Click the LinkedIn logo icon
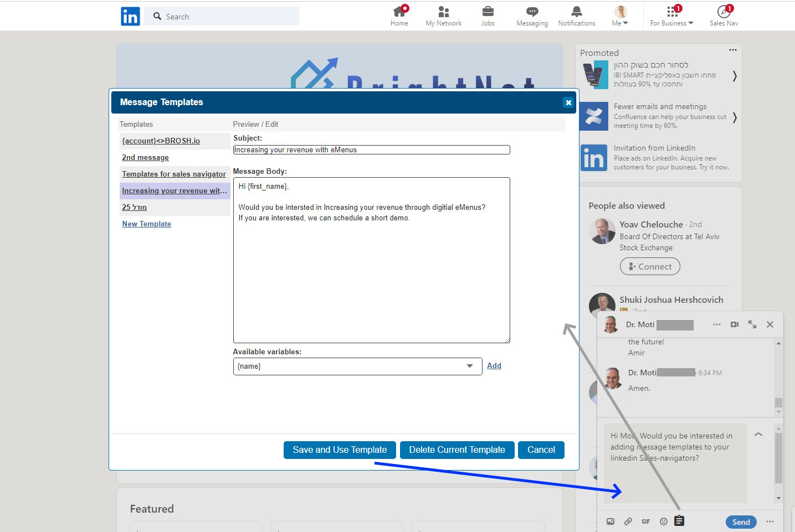The height and width of the screenshot is (532, 795). [130, 17]
